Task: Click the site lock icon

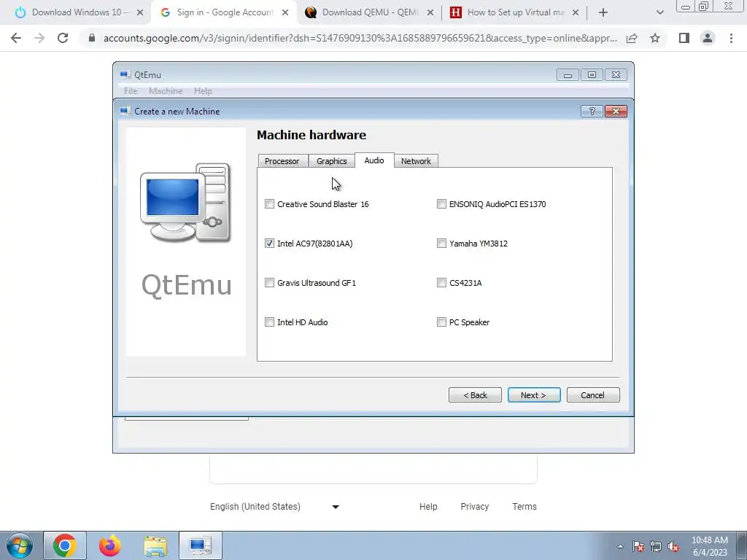Action: click(92, 38)
